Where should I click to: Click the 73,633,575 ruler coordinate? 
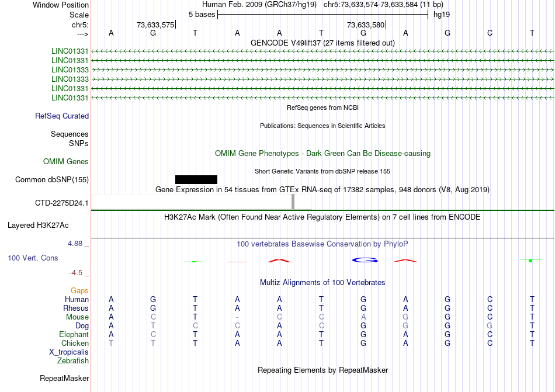point(155,25)
